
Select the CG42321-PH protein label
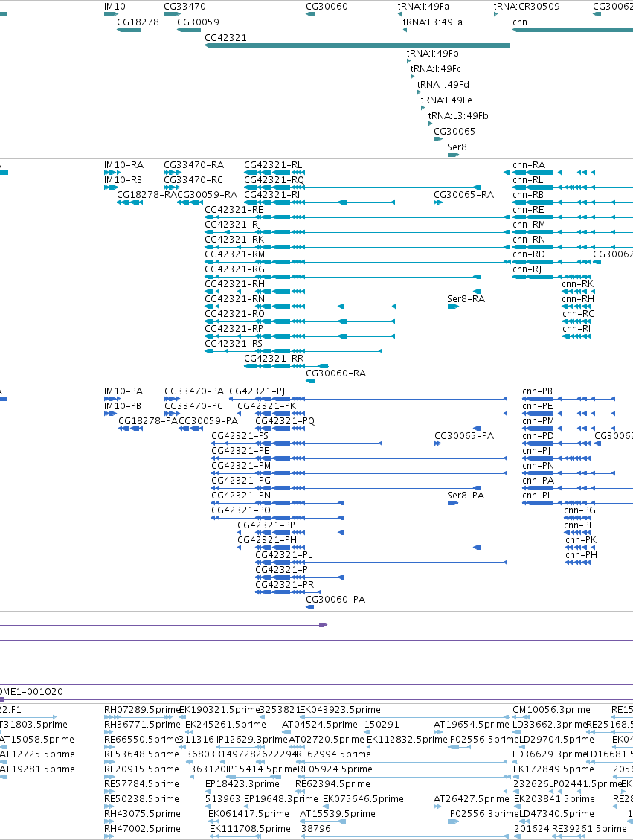[267, 540]
